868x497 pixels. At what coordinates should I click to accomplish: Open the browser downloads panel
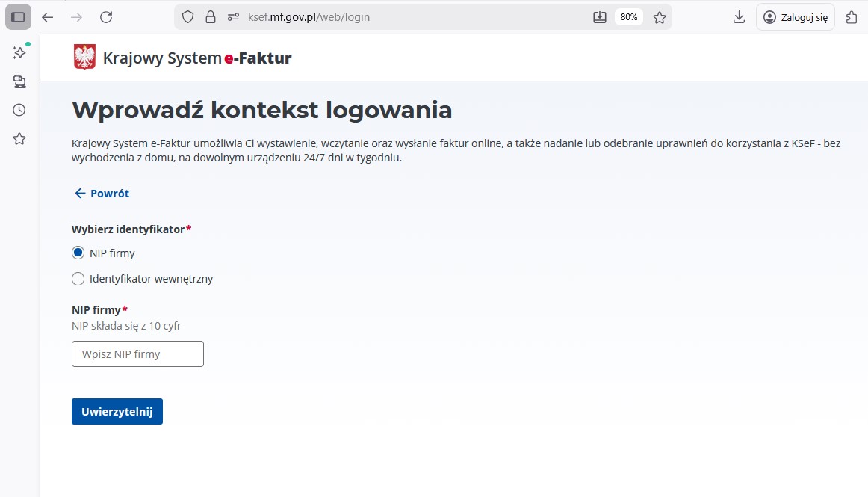click(x=739, y=17)
